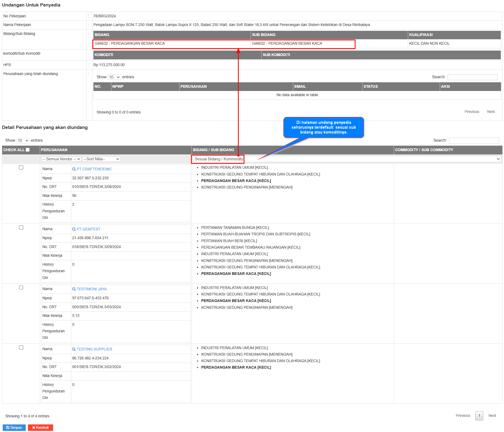The image size is (504, 432).
Task: Check the PT GEMTEST row checkbox
Action: (x=21, y=228)
